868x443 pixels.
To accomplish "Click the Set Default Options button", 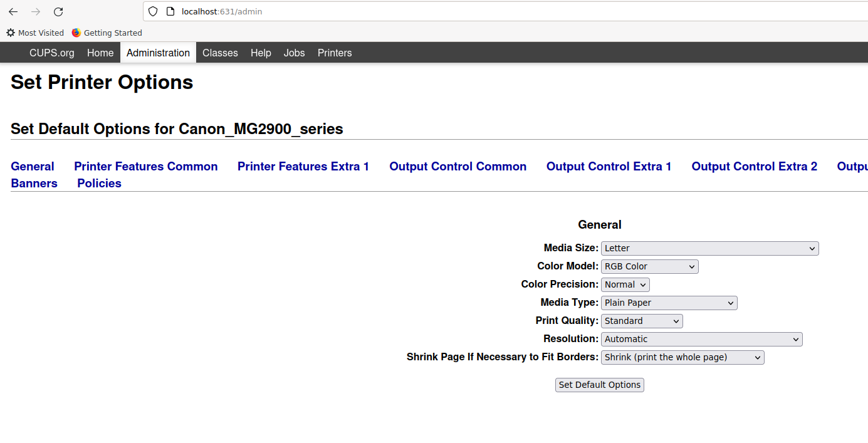I will (x=600, y=385).
